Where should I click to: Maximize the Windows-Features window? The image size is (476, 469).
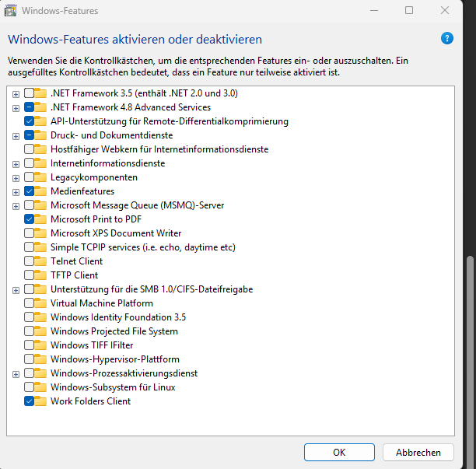click(409, 10)
